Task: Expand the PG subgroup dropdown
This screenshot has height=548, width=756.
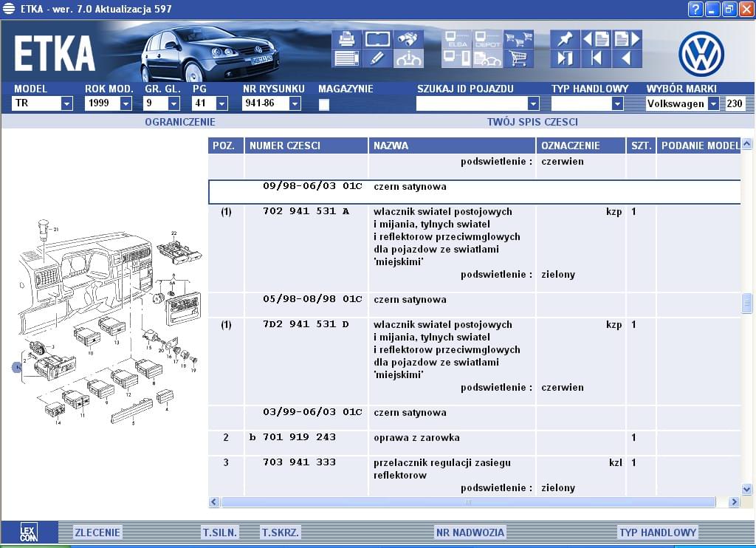Action: point(221,103)
